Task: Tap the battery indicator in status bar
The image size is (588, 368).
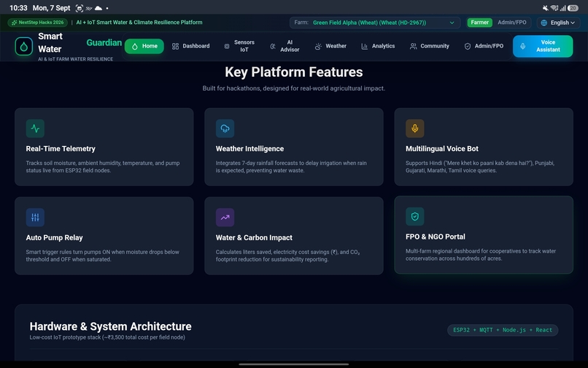Action: coord(573,8)
